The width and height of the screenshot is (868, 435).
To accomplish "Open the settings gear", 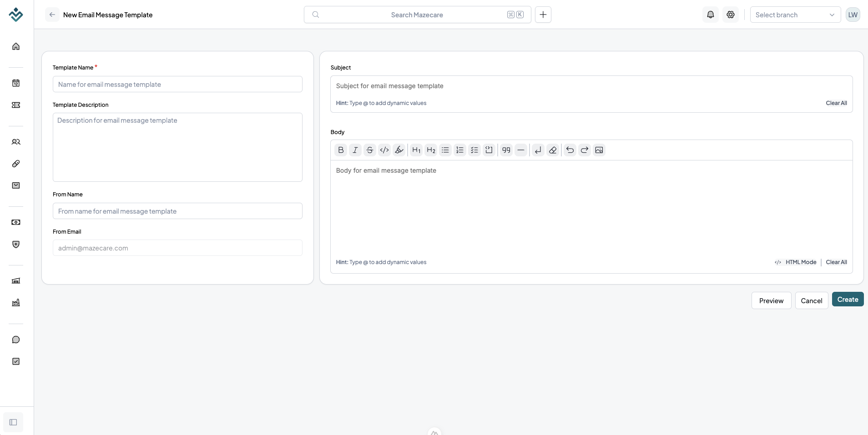I will coord(731,15).
